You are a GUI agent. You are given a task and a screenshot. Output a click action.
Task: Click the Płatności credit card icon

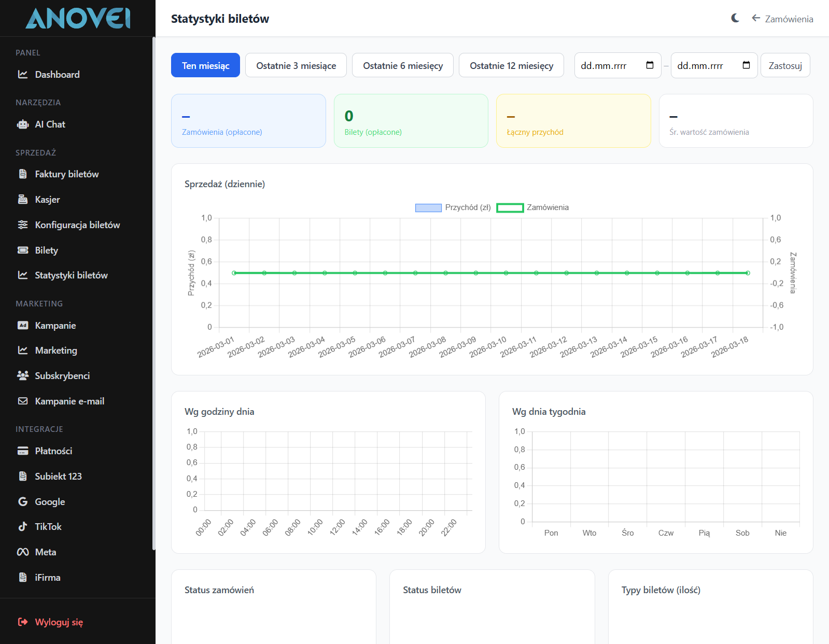pyautogui.click(x=23, y=451)
